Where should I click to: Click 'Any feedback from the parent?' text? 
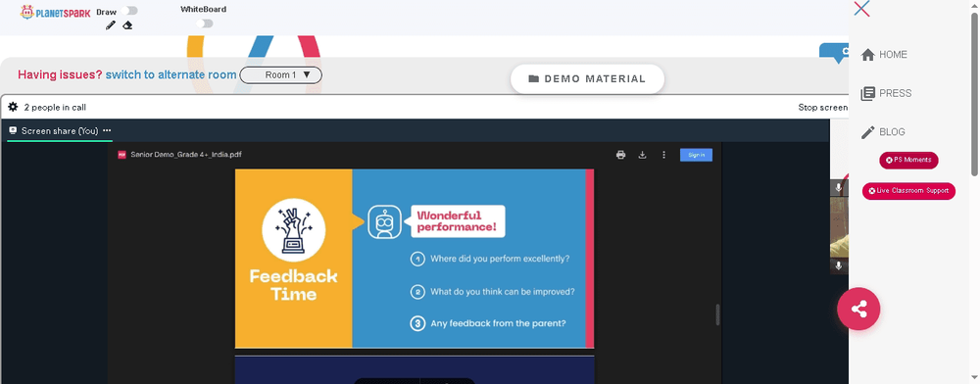498,323
